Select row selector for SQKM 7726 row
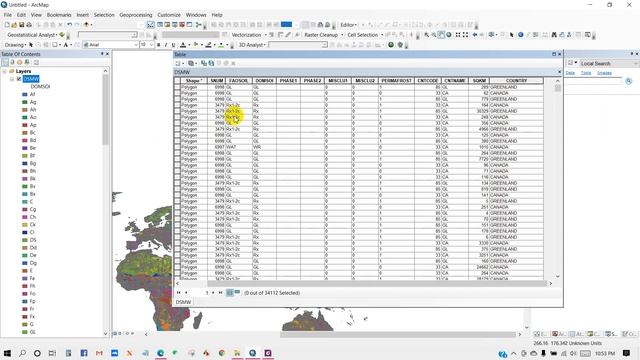Image resolution: width=640 pixels, height=360 pixels. click(177, 159)
